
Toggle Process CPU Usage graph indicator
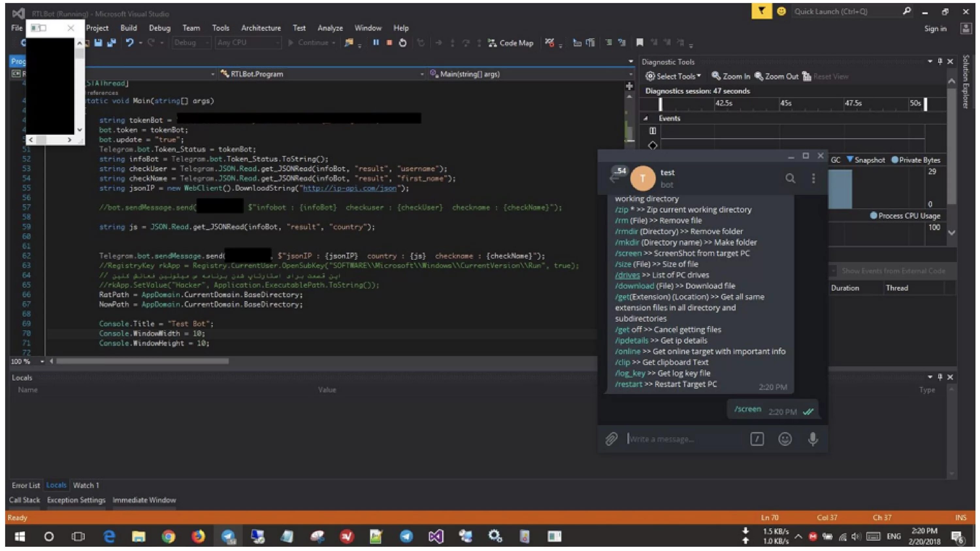(x=874, y=216)
